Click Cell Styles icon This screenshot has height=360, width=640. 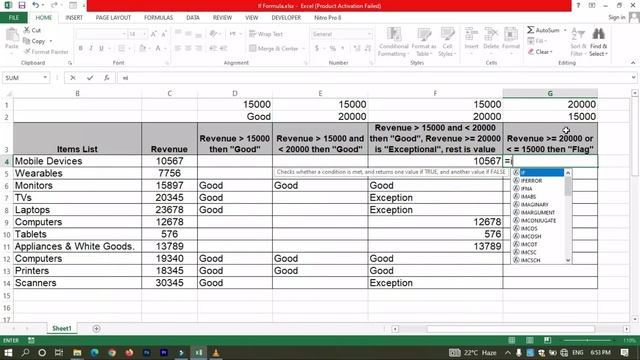[447, 34]
